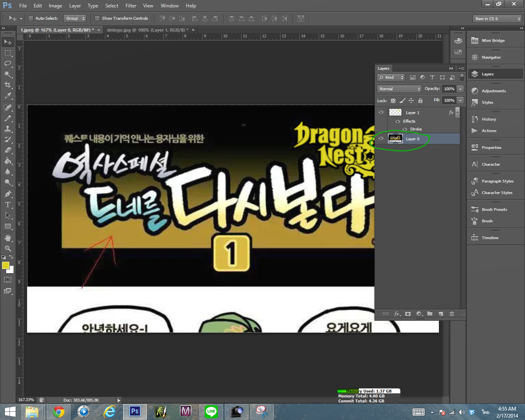Viewport: 525px width, 420px height.
Task: Enable the Auto-Select checkbox
Action: (30, 18)
